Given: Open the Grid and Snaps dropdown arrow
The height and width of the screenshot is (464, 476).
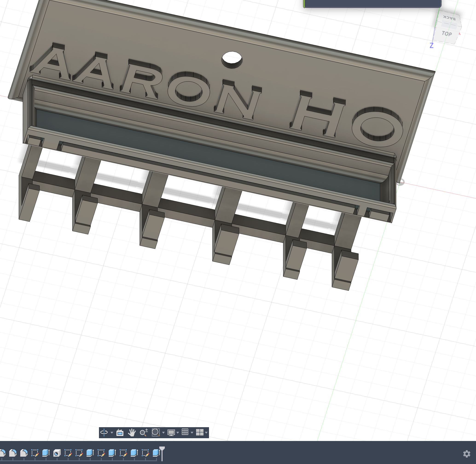Looking at the screenshot, I should pyautogui.click(x=192, y=432).
